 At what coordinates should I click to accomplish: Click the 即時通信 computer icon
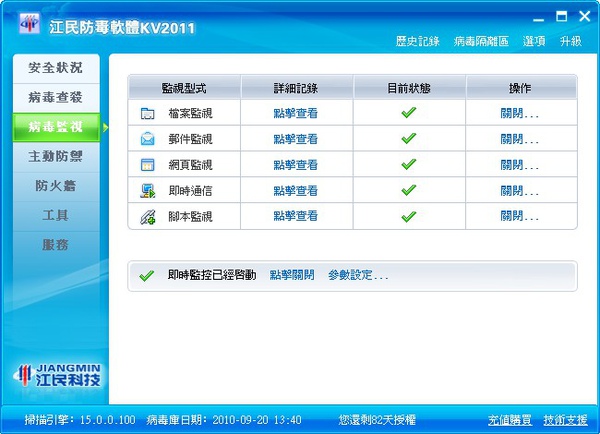(x=147, y=191)
